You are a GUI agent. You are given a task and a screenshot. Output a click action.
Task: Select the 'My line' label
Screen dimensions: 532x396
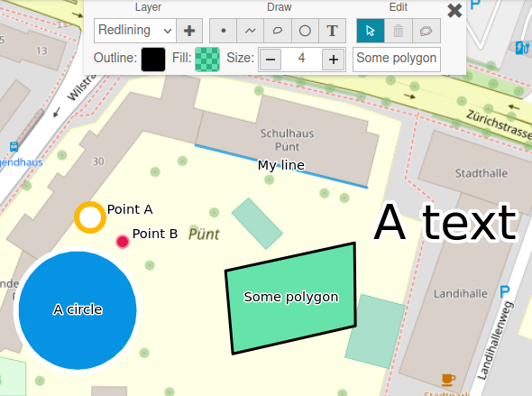(x=281, y=165)
